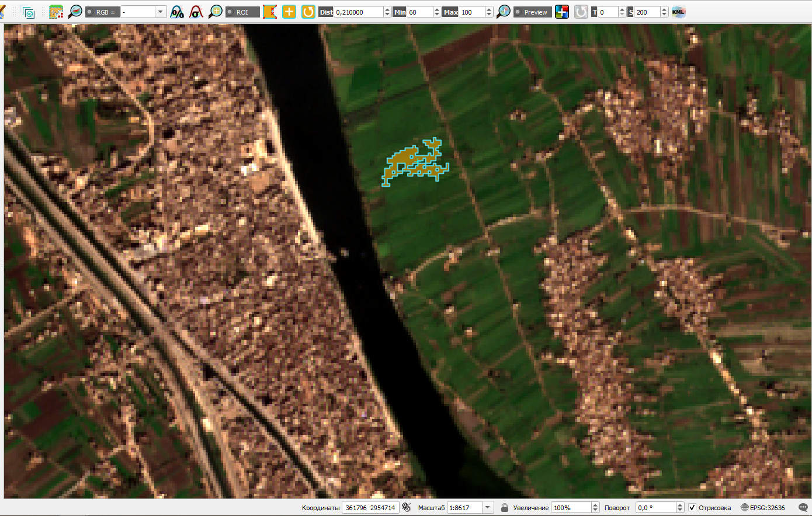This screenshot has height=516, width=812.
Task: Redo temporary ROI orange circular arrow
Action: tap(308, 12)
